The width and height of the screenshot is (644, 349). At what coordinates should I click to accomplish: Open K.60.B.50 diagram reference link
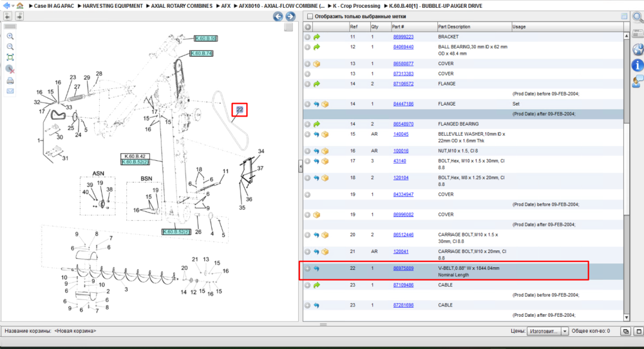point(205,38)
